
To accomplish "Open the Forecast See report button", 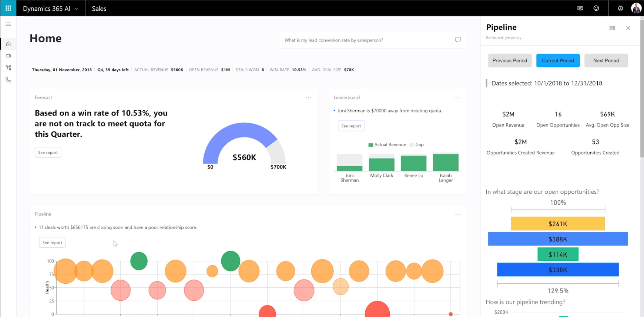I will tap(48, 153).
